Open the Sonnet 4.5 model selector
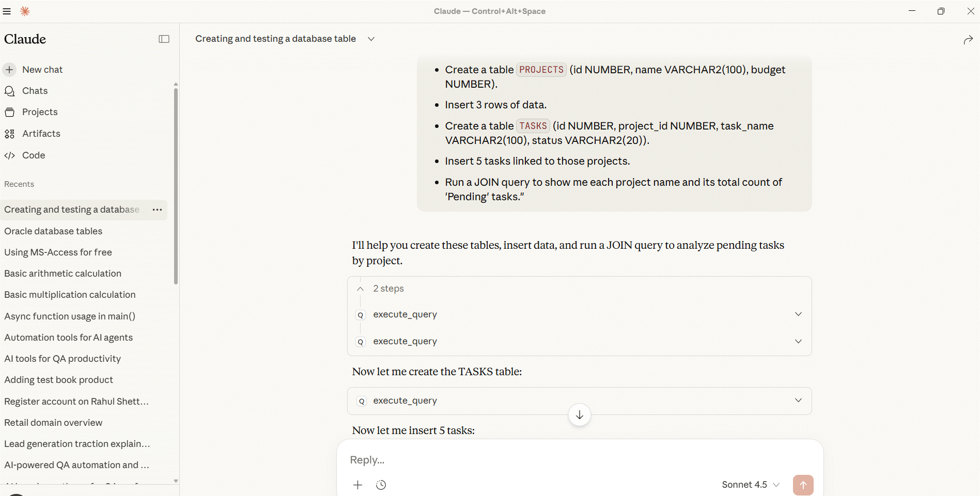 point(750,485)
